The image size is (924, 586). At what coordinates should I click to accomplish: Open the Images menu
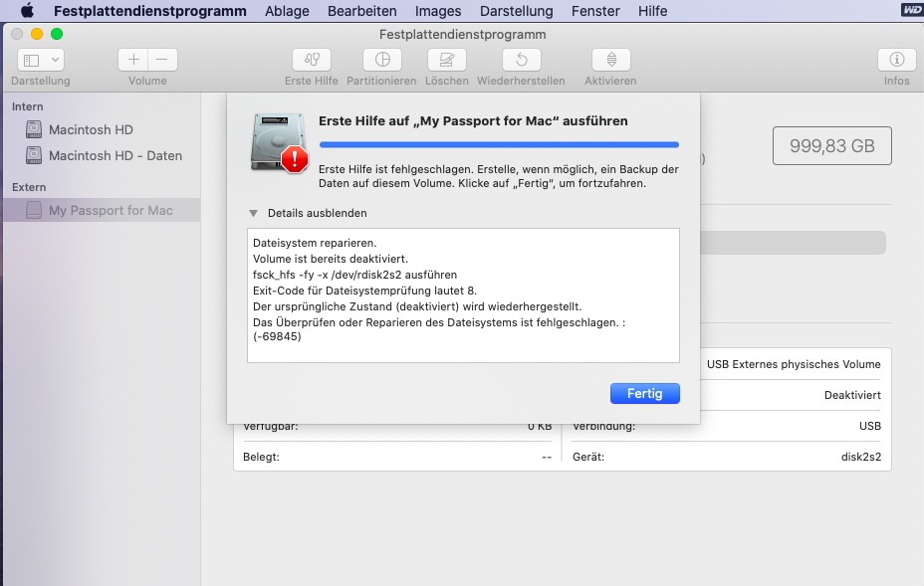coord(438,11)
